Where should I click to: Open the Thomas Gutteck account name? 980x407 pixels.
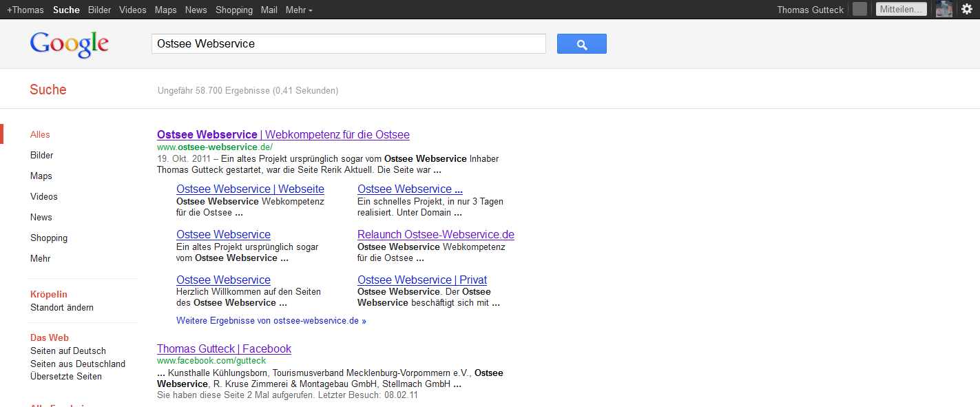pyautogui.click(x=810, y=10)
